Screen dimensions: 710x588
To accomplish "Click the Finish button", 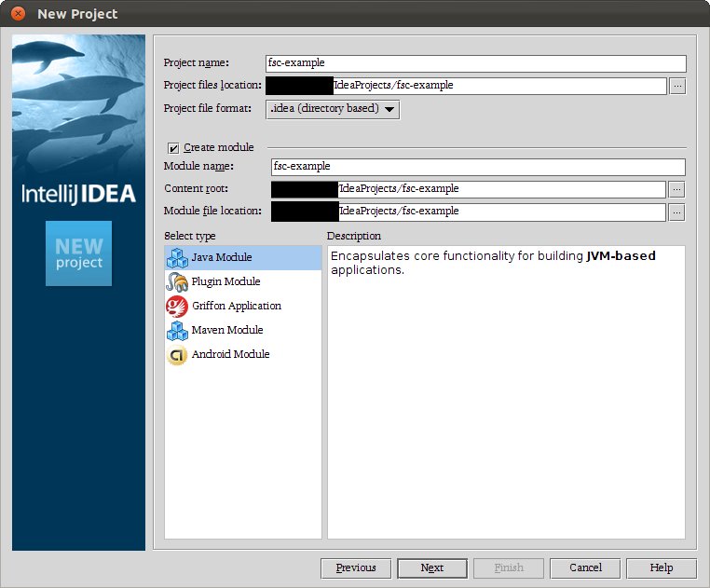I will 509,568.
